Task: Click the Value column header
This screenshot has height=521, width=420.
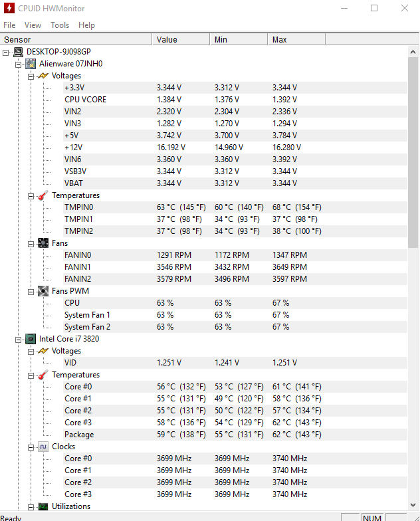Action: click(167, 40)
